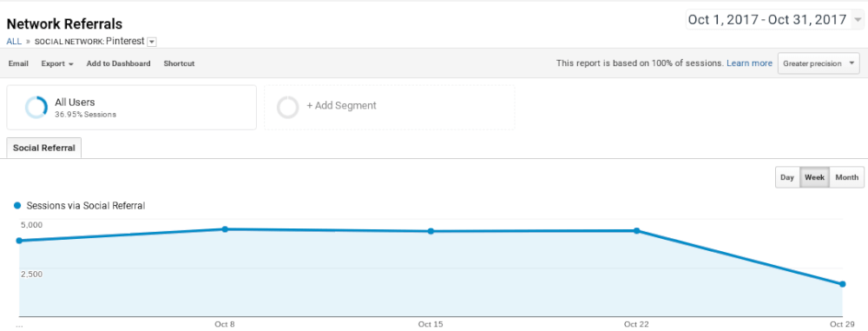Viewport: 868px width, 331px height.
Task: Click the Oct 29 data point on graph
Action: (x=843, y=284)
